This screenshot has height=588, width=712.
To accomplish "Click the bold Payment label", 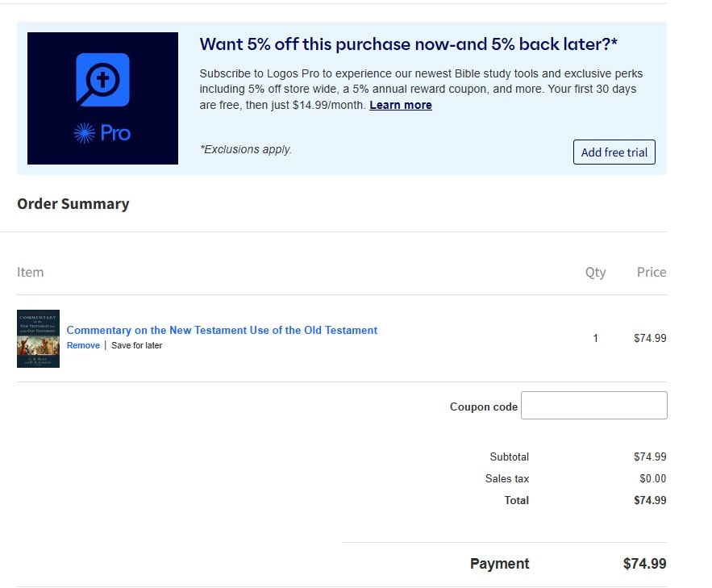I will pyautogui.click(x=499, y=564).
